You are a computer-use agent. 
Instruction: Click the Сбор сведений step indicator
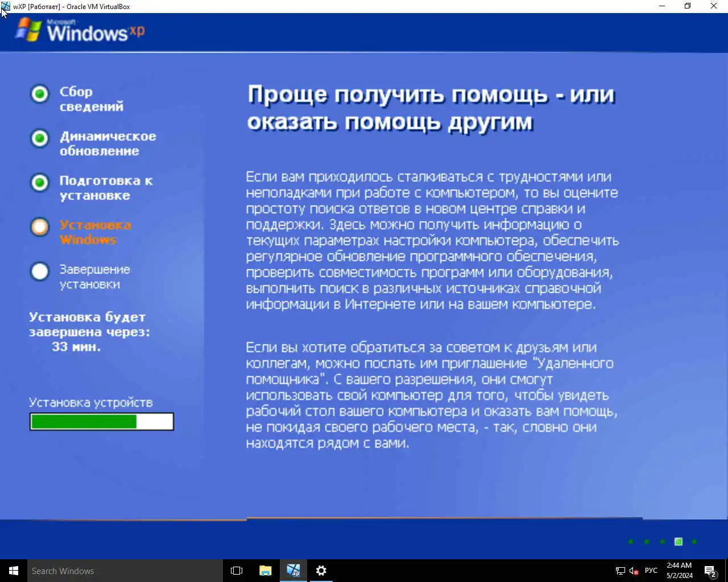pyautogui.click(x=39, y=94)
